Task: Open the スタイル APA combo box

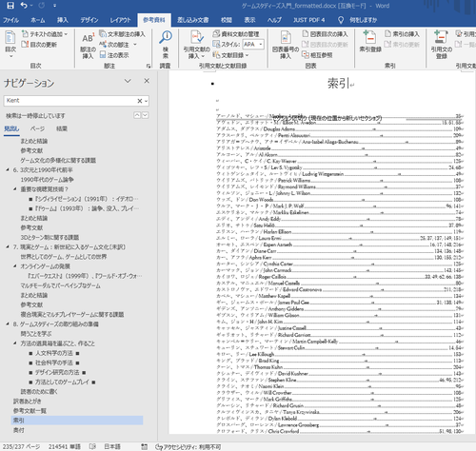Action: click(253, 45)
